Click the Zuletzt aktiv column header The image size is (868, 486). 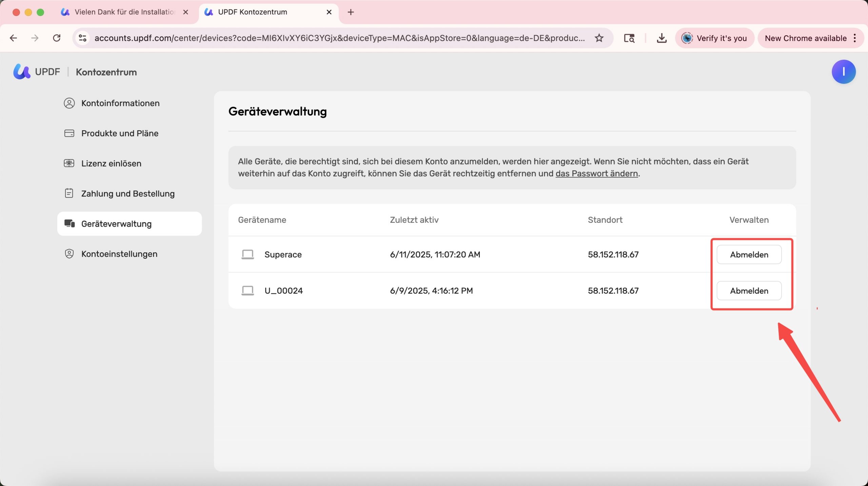tap(414, 220)
